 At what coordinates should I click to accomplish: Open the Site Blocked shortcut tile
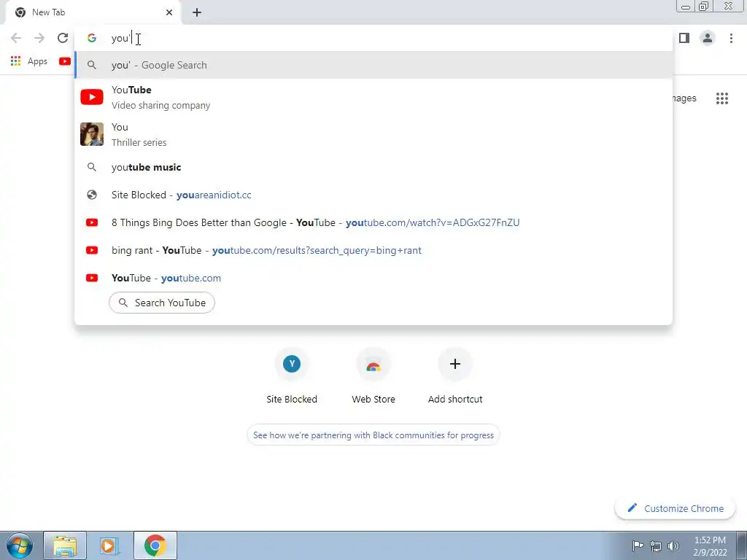(292, 377)
